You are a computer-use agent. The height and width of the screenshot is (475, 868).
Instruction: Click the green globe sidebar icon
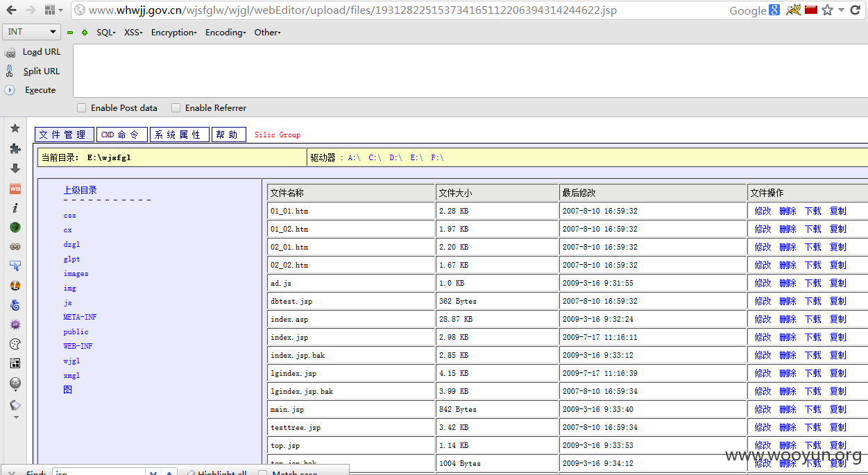coord(15,227)
